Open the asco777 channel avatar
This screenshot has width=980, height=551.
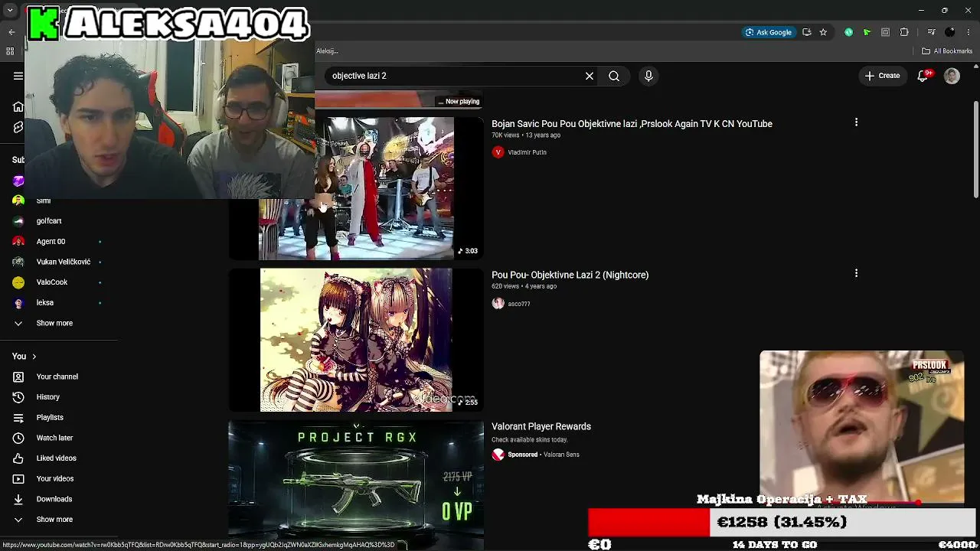tap(498, 304)
